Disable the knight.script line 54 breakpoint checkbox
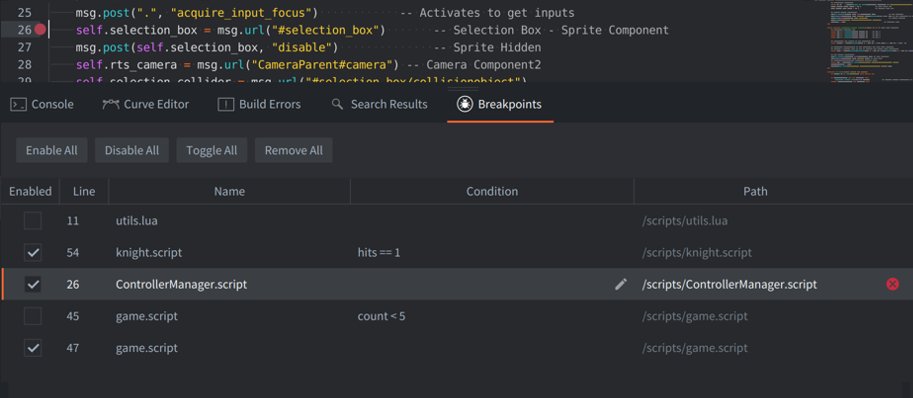The image size is (913, 398). coord(33,253)
